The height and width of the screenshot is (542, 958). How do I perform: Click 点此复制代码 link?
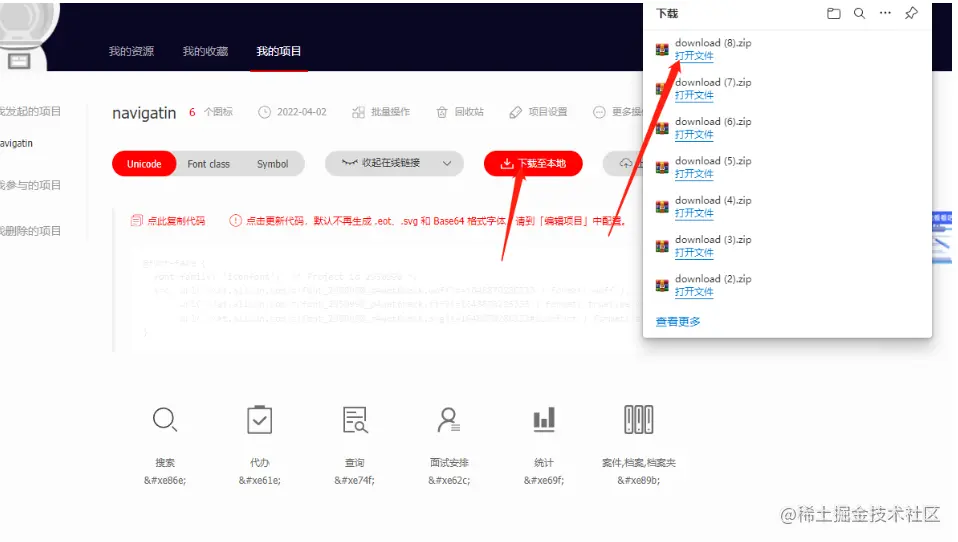(176, 221)
